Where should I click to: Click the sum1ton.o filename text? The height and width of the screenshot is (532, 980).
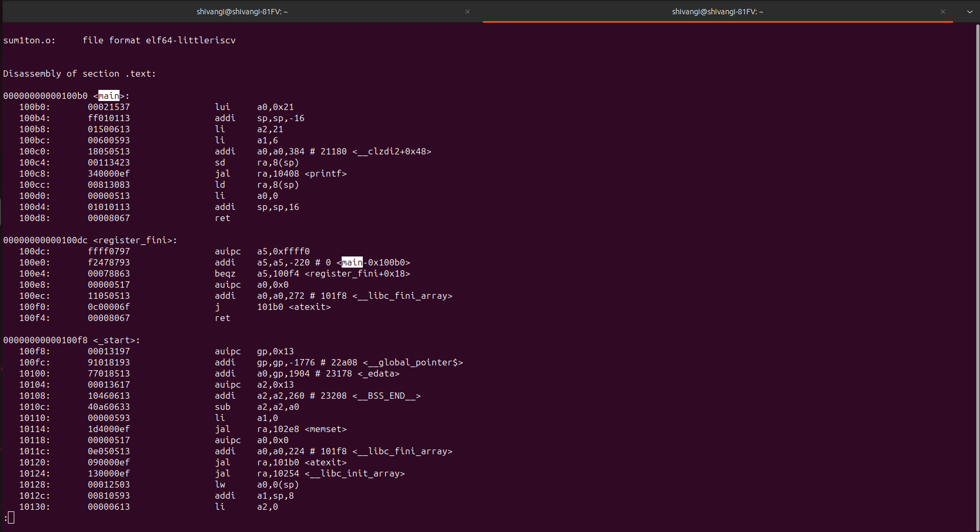tap(29, 40)
